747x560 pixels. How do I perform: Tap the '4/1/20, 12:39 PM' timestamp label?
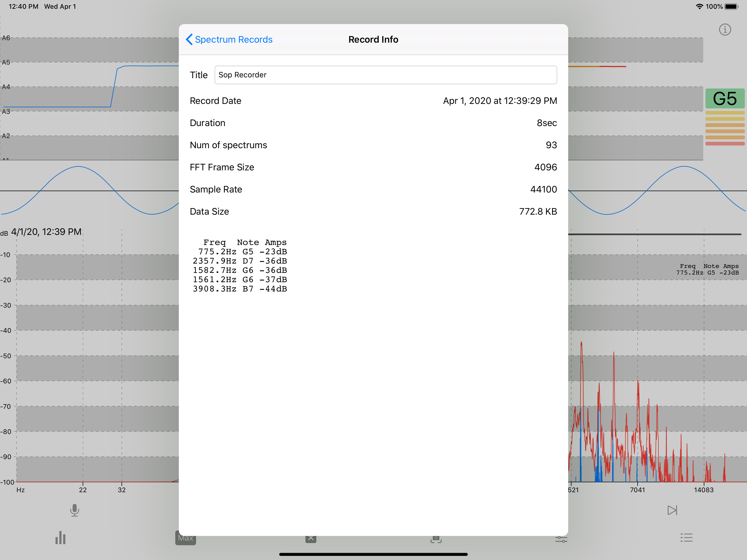(46, 232)
